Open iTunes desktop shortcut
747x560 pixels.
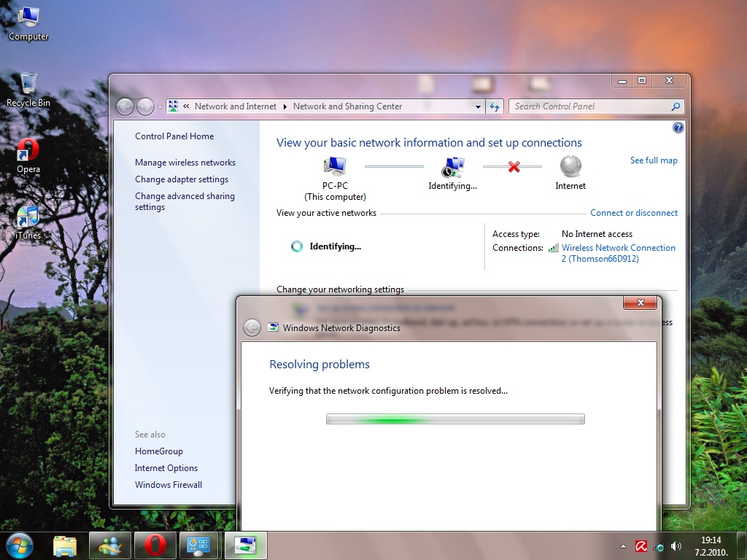[28, 217]
